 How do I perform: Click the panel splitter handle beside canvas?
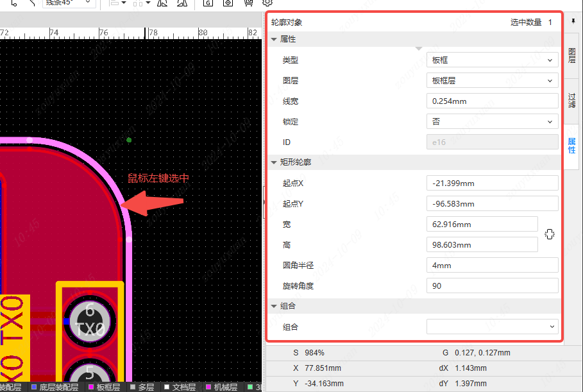(x=264, y=202)
